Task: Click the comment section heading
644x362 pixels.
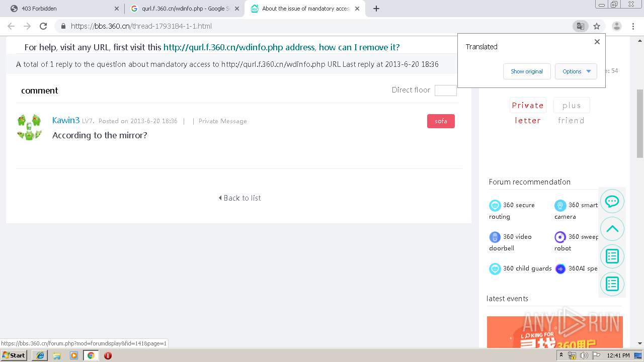Action: tap(40, 90)
